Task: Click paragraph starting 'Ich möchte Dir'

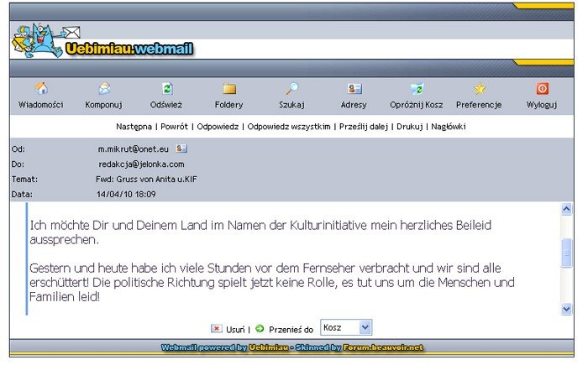Action: pos(260,232)
